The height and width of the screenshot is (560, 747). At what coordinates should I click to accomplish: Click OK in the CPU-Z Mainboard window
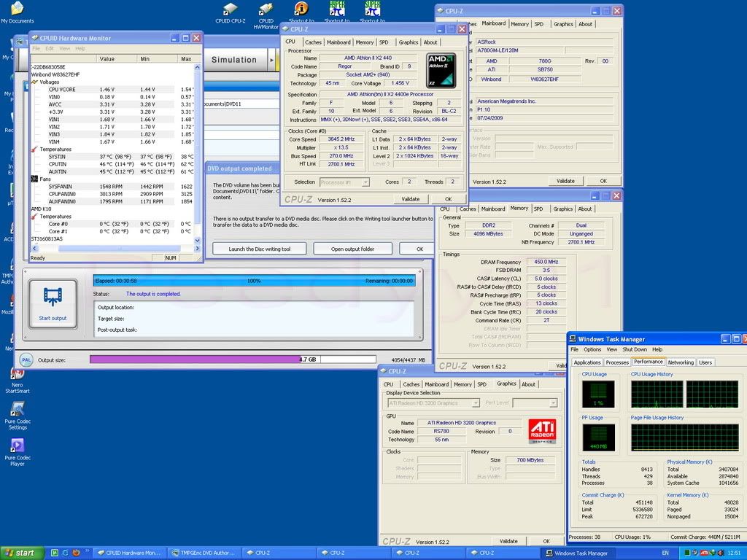coord(603,181)
